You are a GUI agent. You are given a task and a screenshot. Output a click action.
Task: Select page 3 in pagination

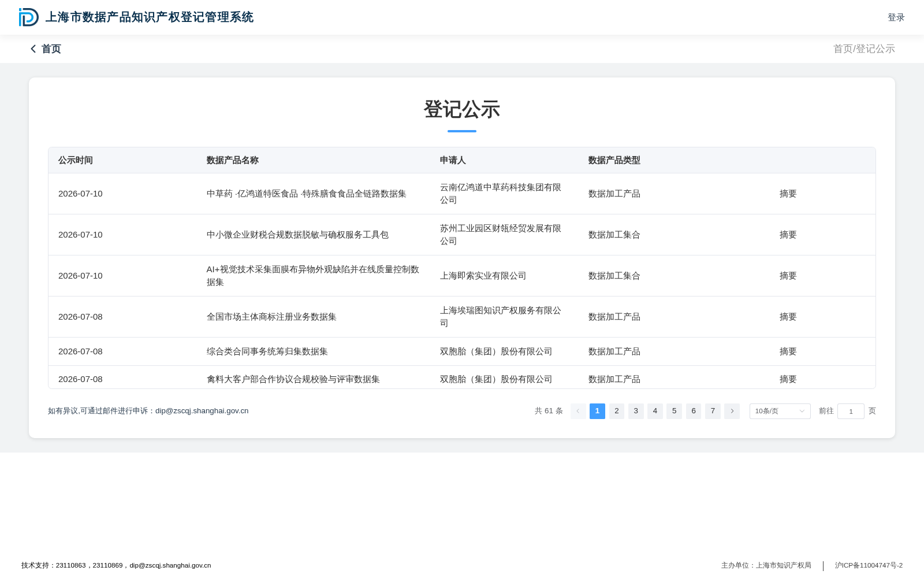click(636, 411)
